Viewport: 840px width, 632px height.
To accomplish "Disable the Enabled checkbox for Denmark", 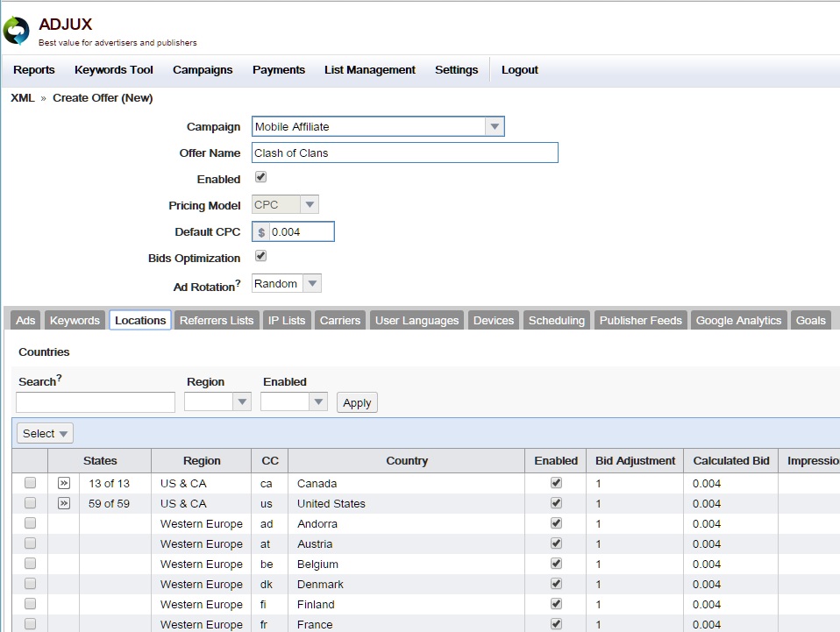I will (x=556, y=583).
